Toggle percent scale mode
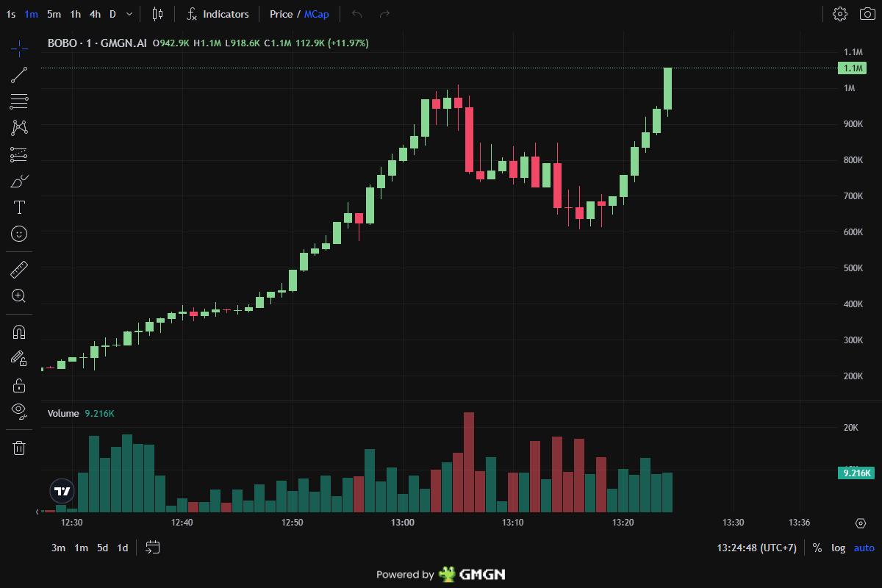 pos(817,548)
